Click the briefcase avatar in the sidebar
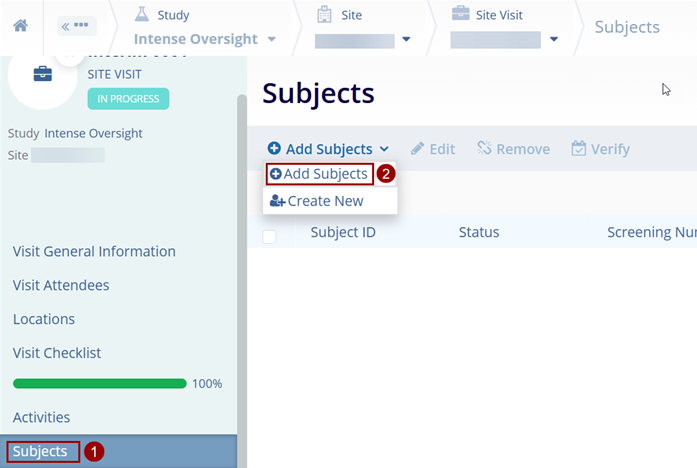Viewport: 697px width, 468px height. (42, 75)
